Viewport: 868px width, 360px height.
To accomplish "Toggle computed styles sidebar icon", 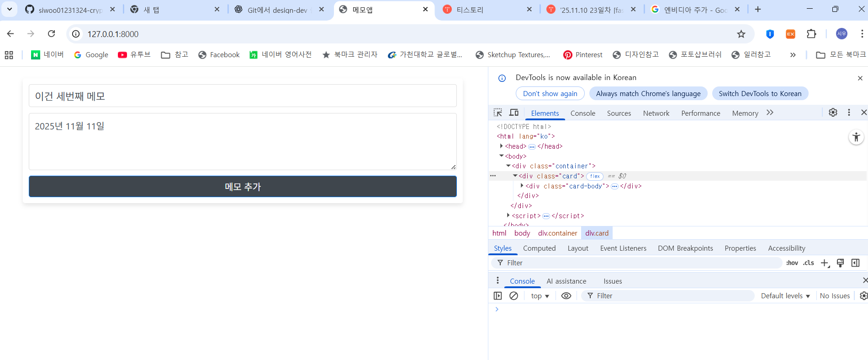I will coord(856,263).
